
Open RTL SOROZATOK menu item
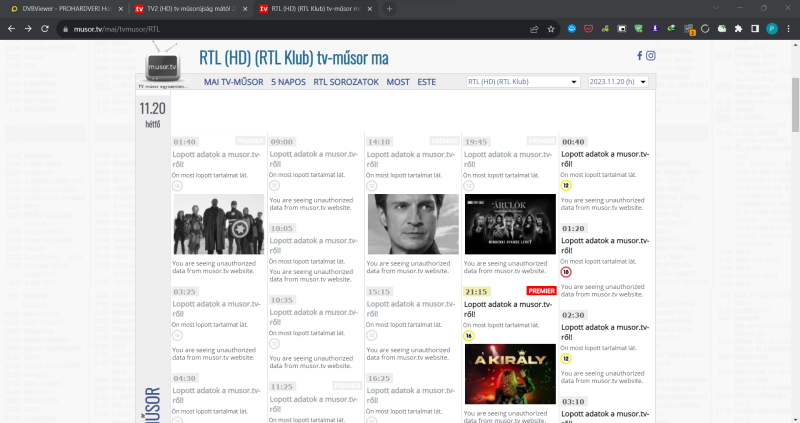[x=346, y=82]
